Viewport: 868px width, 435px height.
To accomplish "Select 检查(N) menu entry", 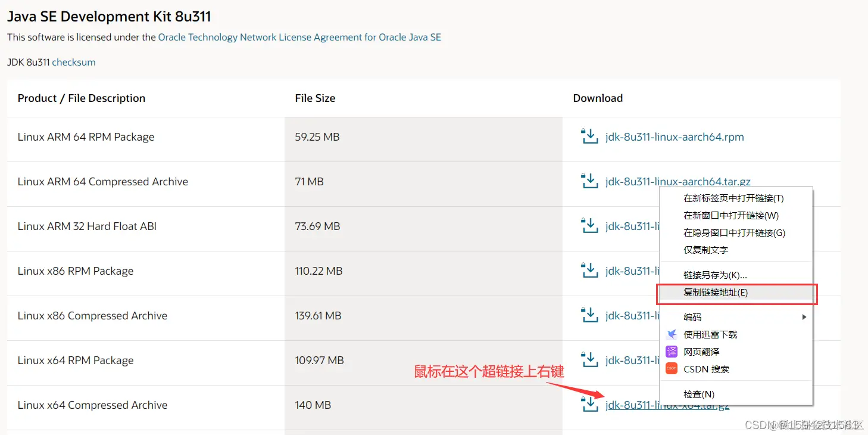I will point(736,394).
